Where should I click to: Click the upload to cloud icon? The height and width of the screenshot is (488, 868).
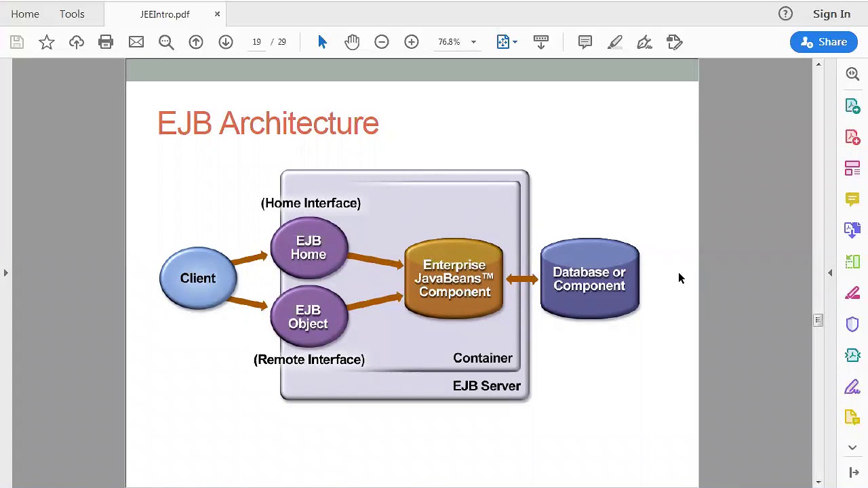(x=77, y=42)
